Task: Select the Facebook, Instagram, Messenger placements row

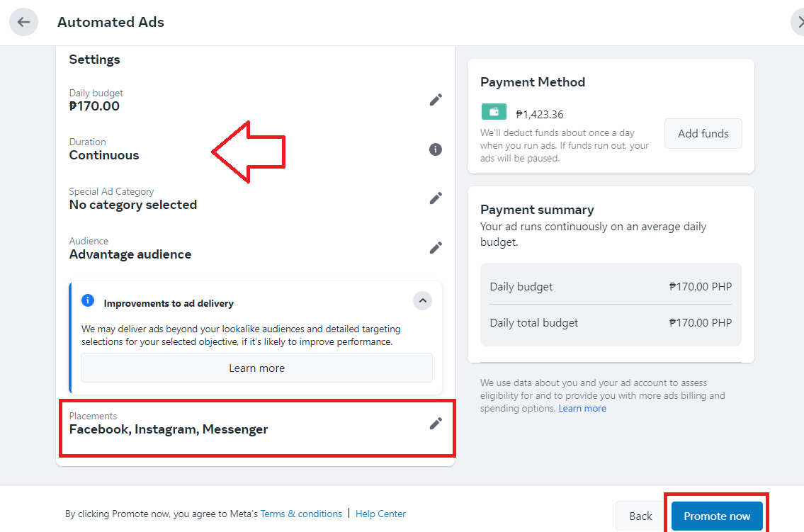Action: 257,429
